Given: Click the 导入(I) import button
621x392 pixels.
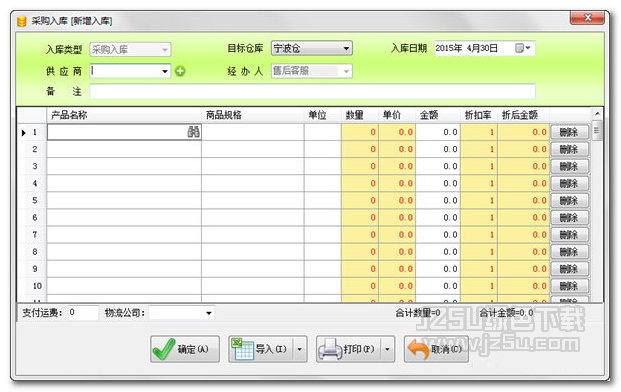Looking at the screenshot, I should pos(261,349).
